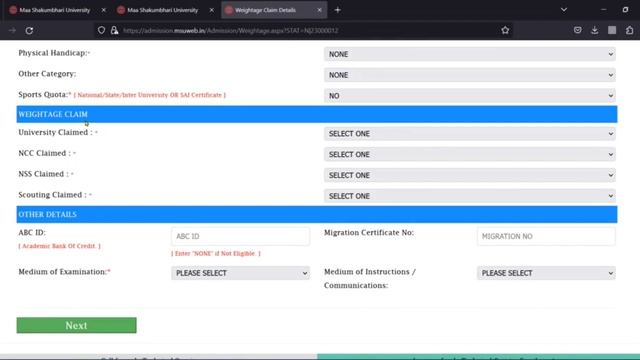This screenshot has width=640, height=360.
Task: Open the extensions icon in the toolbar
Action: (629, 30)
